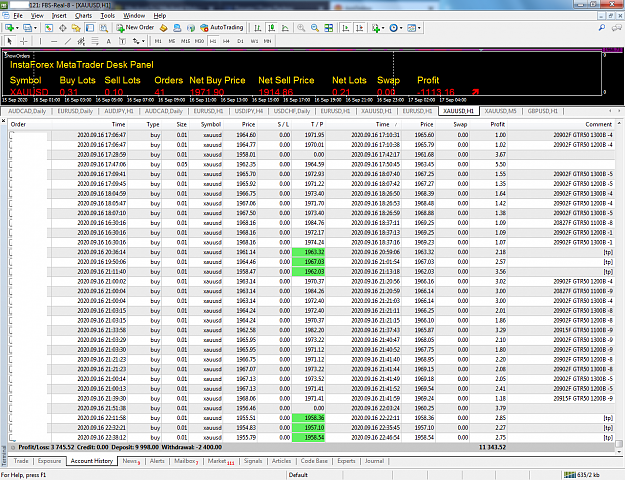Image resolution: width=625 pixels, height=480 pixels.
Task: Click the 635/2 kb connection status
Action: (x=583, y=475)
